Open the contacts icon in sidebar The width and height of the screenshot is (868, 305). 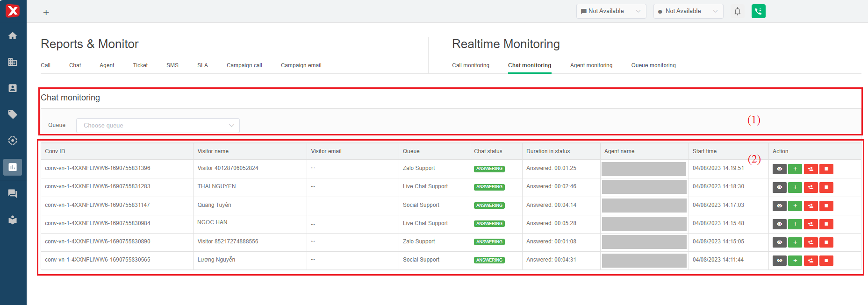[13, 88]
